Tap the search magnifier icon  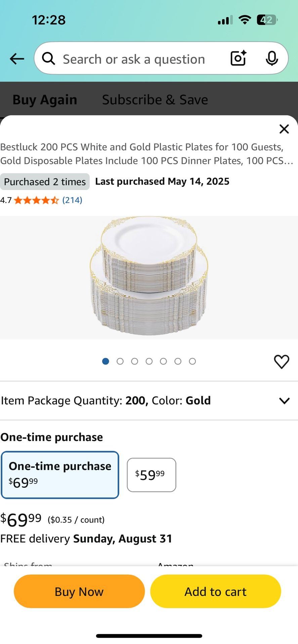coord(49,59)
